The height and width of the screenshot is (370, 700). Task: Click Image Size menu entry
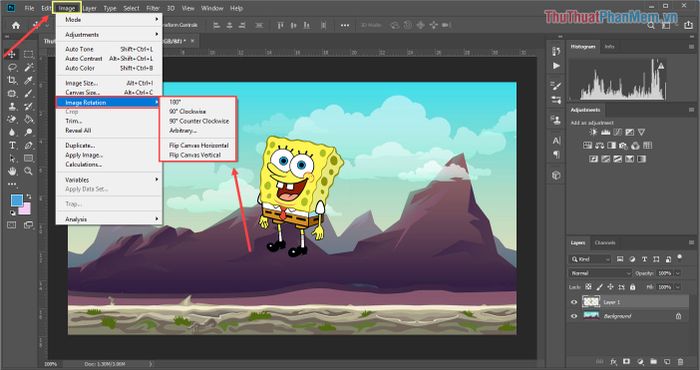[109, 83]
